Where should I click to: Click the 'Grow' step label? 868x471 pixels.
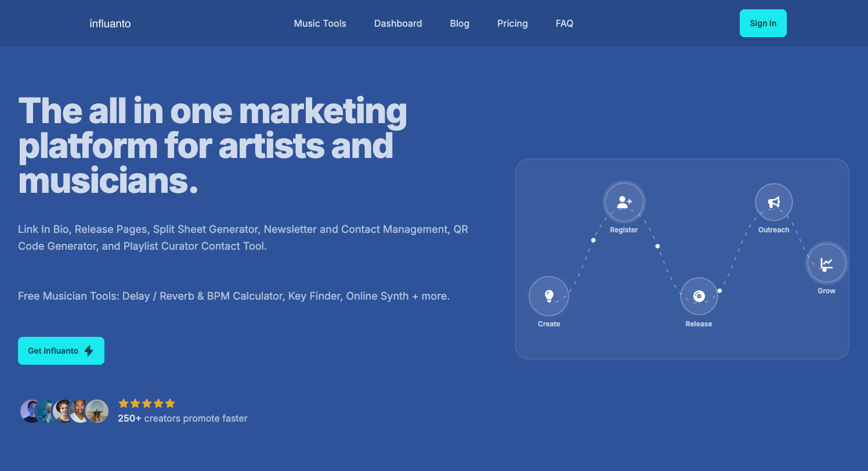(826, 291)
